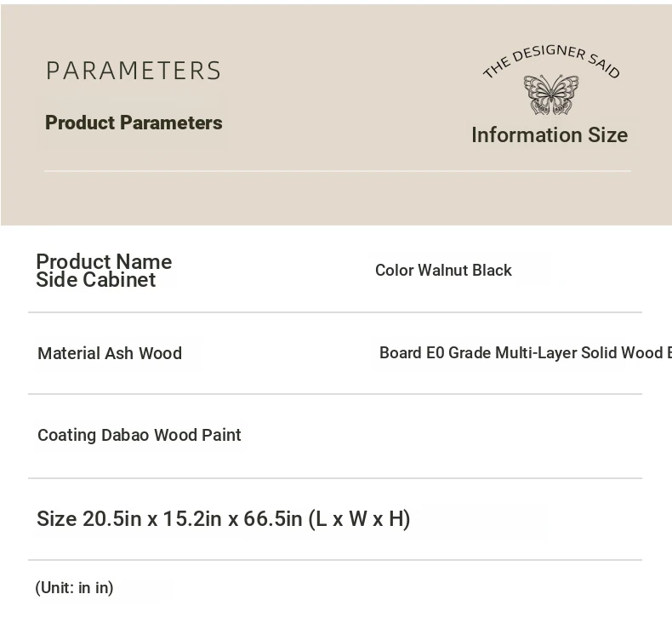Select the Product Parameters subtitle

click(134, 123)
